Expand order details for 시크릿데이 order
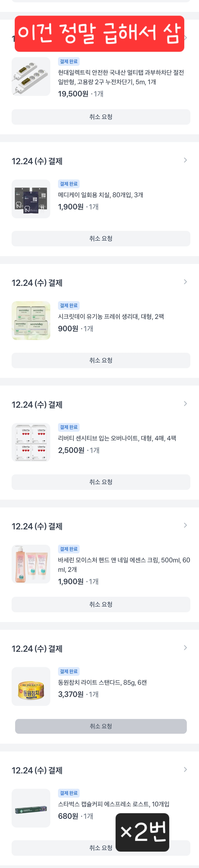 (x=185, y=282)
